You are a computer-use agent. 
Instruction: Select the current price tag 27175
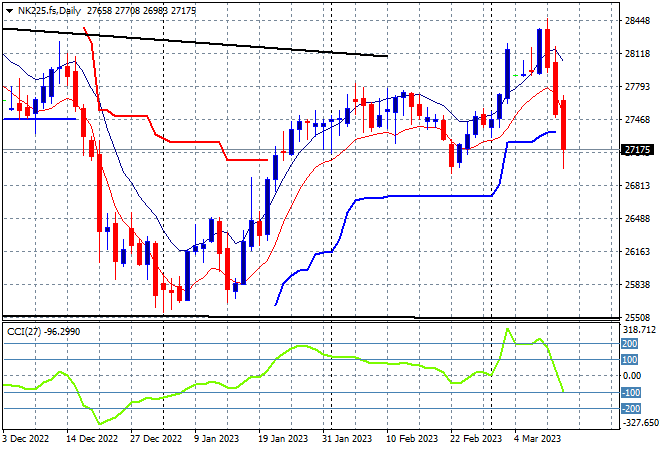(637, 149)
